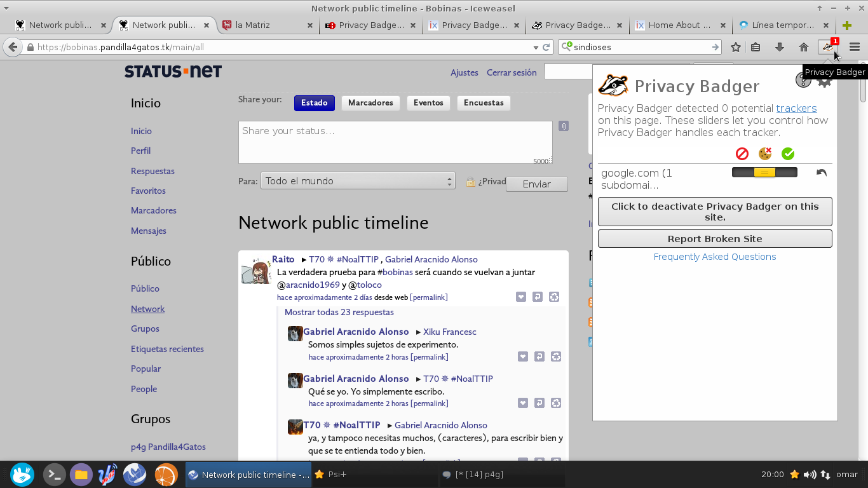The width and height of the screenshot is (868, 488).
Task: Click the cookie block icon
Action: pos(765,154)
